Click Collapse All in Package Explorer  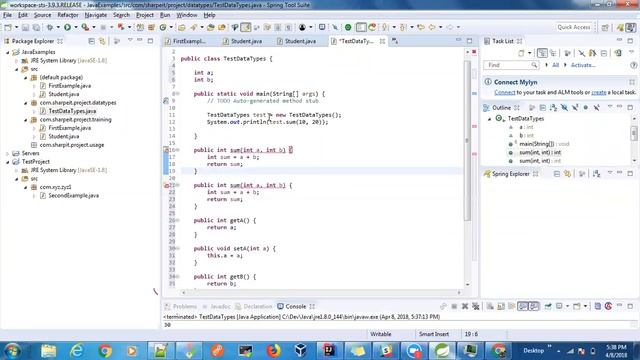click(91, 41)
